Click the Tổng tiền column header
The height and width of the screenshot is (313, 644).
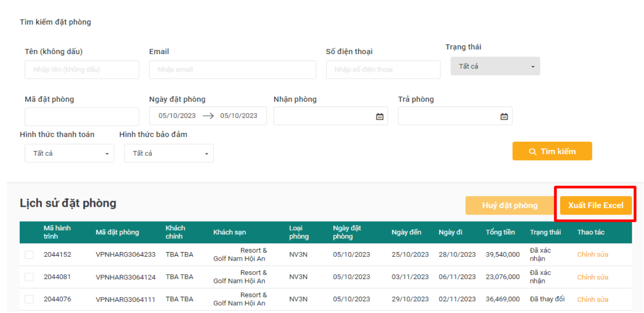pyautogui.click(x=500, y=232)
